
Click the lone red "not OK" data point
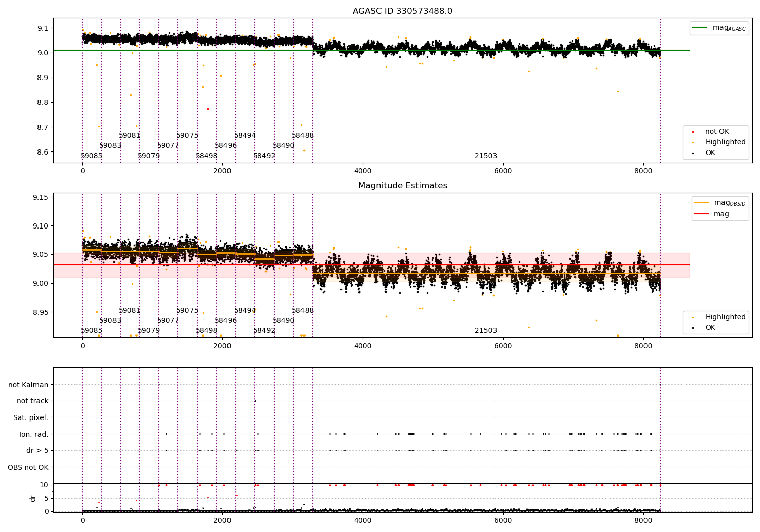pos(208,109)
